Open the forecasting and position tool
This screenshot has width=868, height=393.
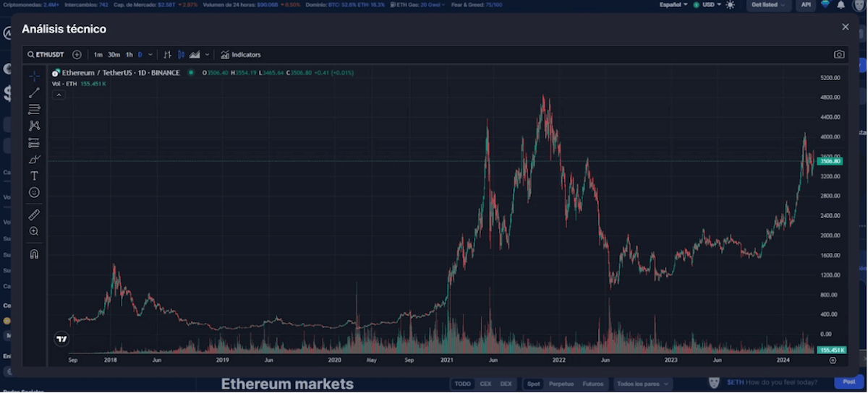[34, 143]
